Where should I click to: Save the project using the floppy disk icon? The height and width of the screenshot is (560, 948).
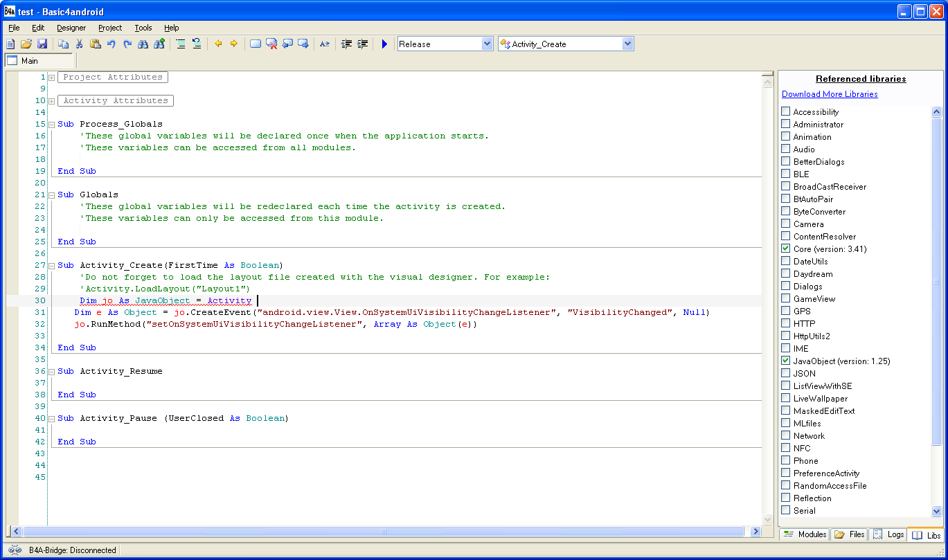(42, 44)
